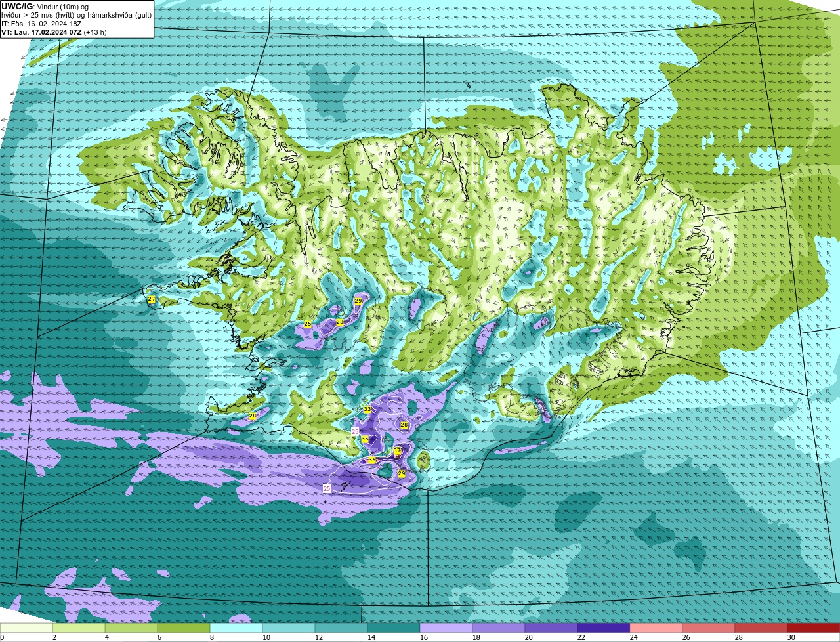Pick the 4–6 m/s green legend swatch
This screenshot has height=642, width=840.
[x=131, y=628]
